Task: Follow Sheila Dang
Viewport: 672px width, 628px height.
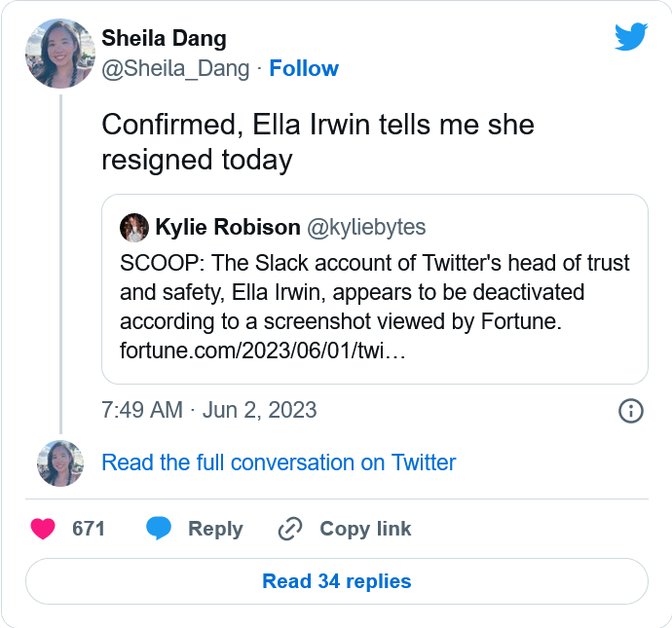Action: (x=304, y=68)
